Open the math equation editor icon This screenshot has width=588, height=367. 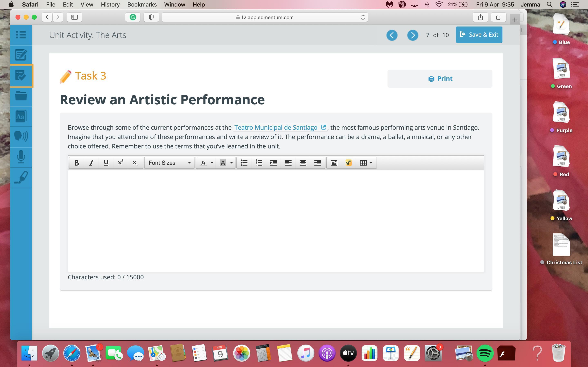[349, 163]
